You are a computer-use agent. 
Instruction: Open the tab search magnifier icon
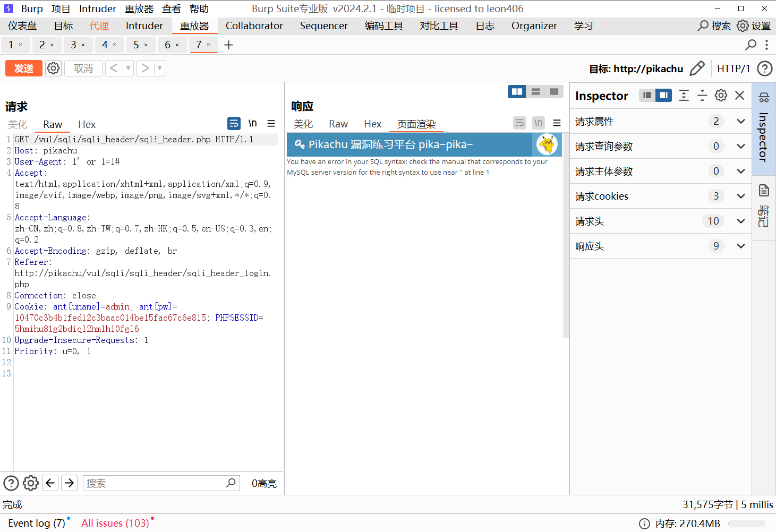click(x=751, y=45)
